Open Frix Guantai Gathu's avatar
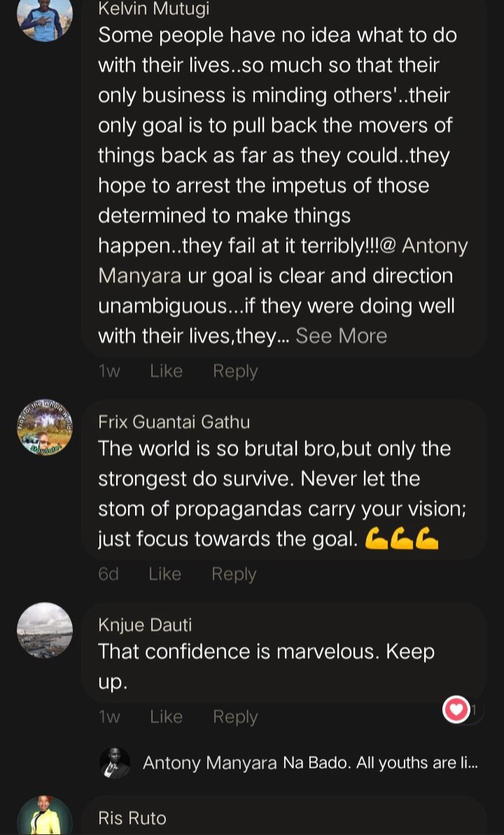 (45, 427)
